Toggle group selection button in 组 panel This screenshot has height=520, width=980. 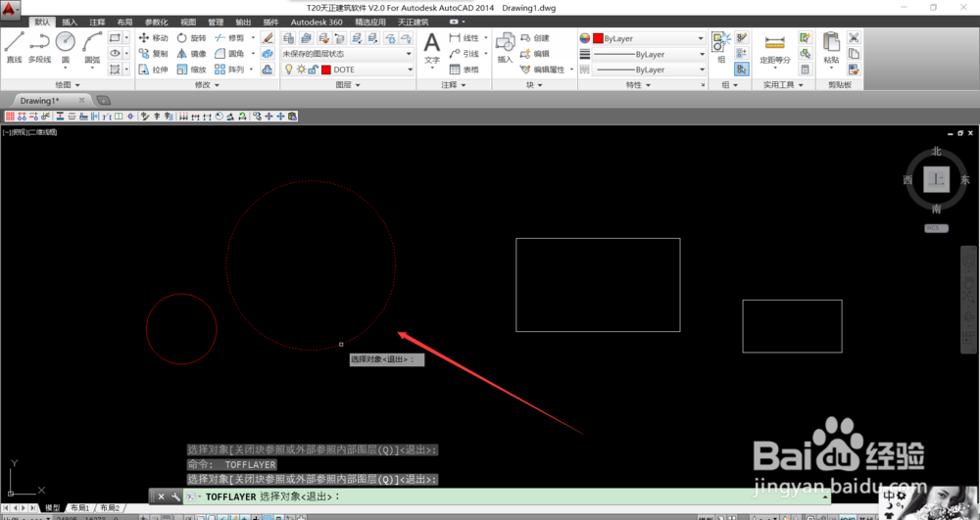pyautogui.click(x=741, y=70)
